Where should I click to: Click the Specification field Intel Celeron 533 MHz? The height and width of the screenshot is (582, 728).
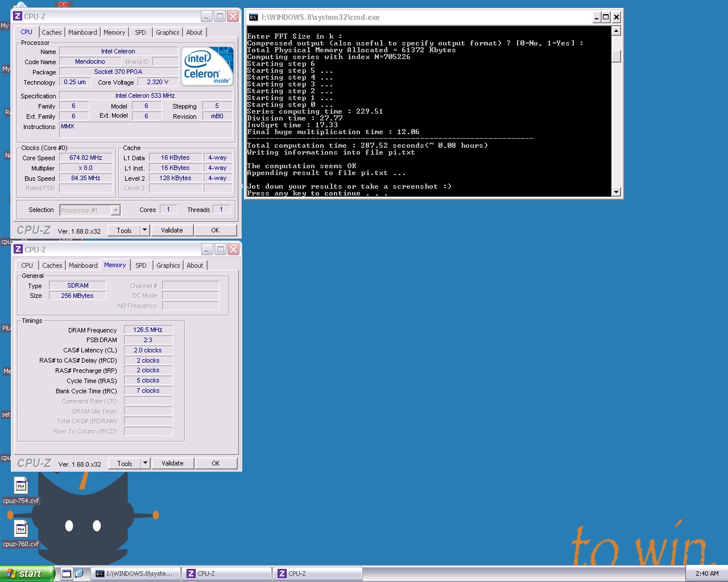click(145, 95)
